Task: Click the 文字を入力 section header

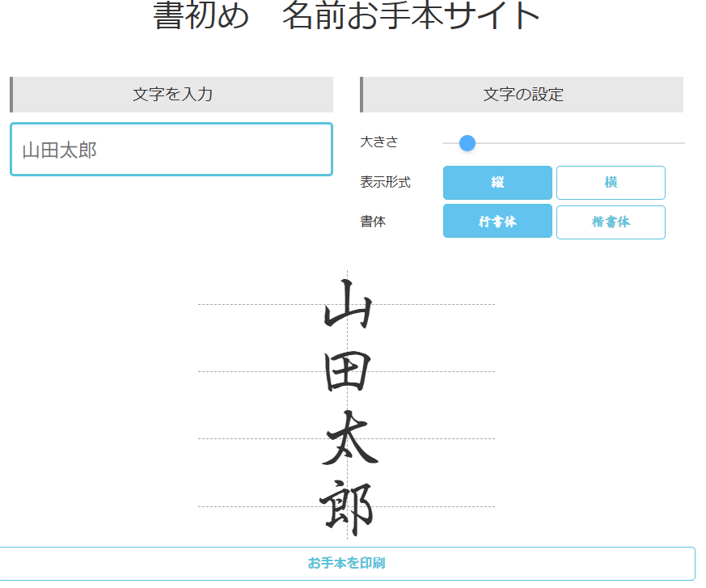Action: tap(172, 95)
